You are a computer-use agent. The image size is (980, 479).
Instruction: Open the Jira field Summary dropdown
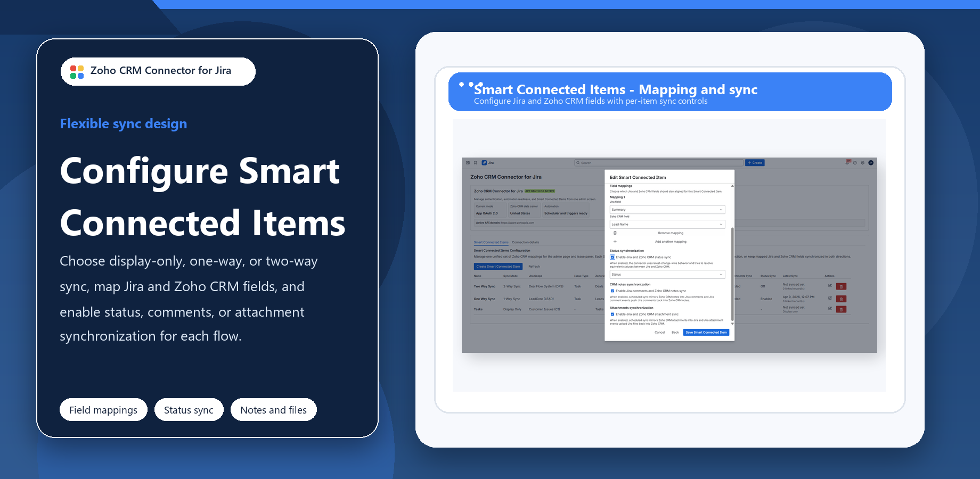(667, 209)
